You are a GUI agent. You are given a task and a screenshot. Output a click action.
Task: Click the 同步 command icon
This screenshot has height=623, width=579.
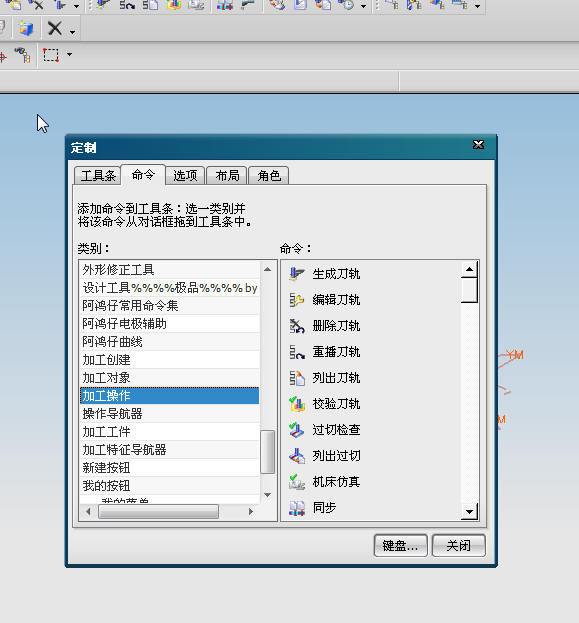297,508
